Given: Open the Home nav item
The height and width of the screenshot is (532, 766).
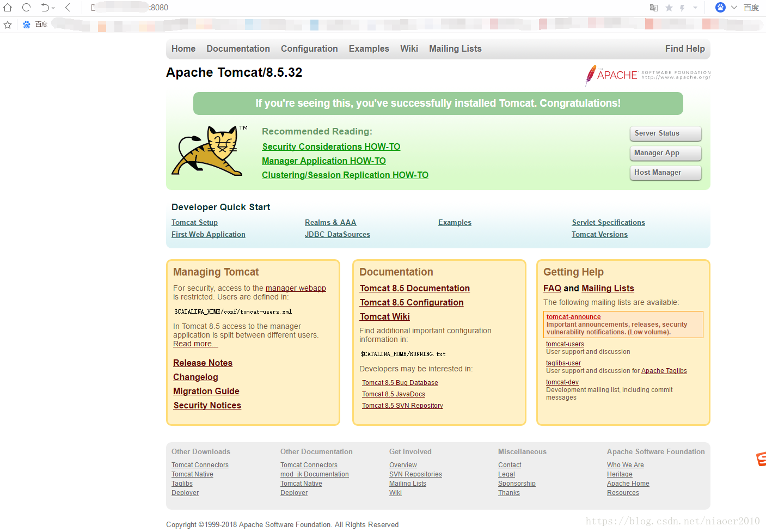Looking at the screenshot, I should [x=183, y=48].
